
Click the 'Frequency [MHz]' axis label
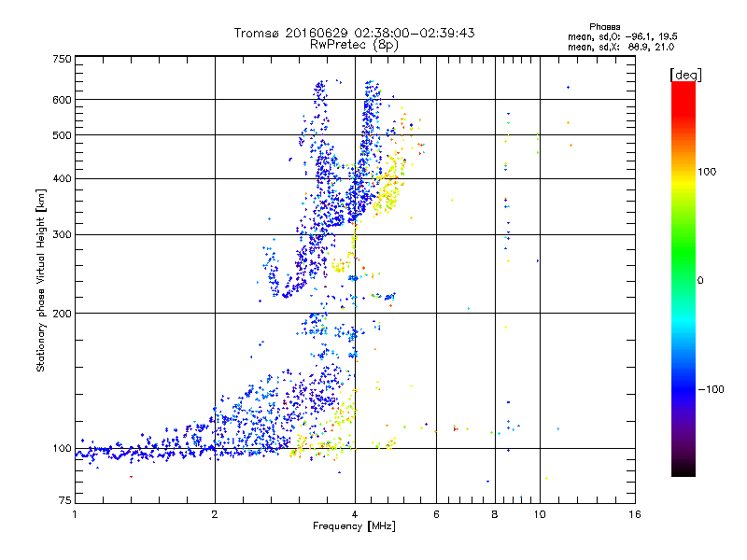[354, 526]
